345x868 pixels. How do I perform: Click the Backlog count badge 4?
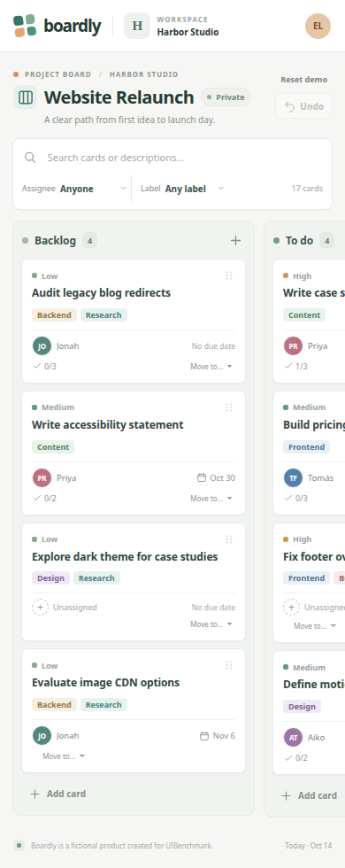point(89,240)
